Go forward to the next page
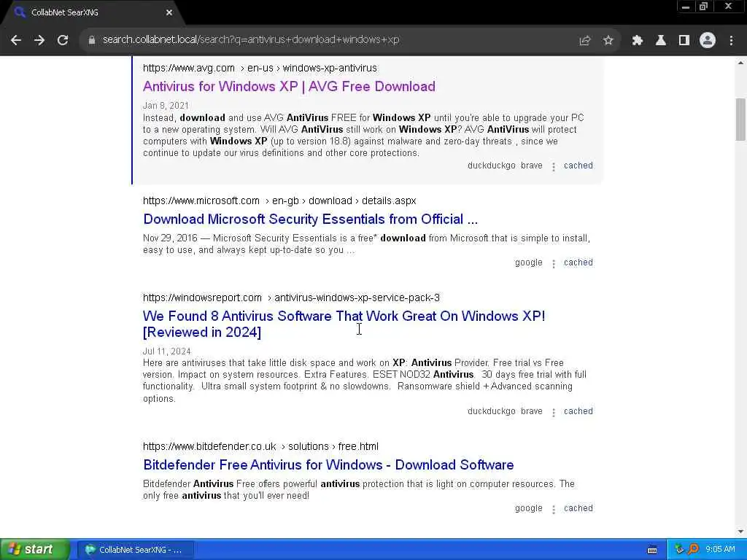Viewport: 747px width, 560px height. coord(39,40)
